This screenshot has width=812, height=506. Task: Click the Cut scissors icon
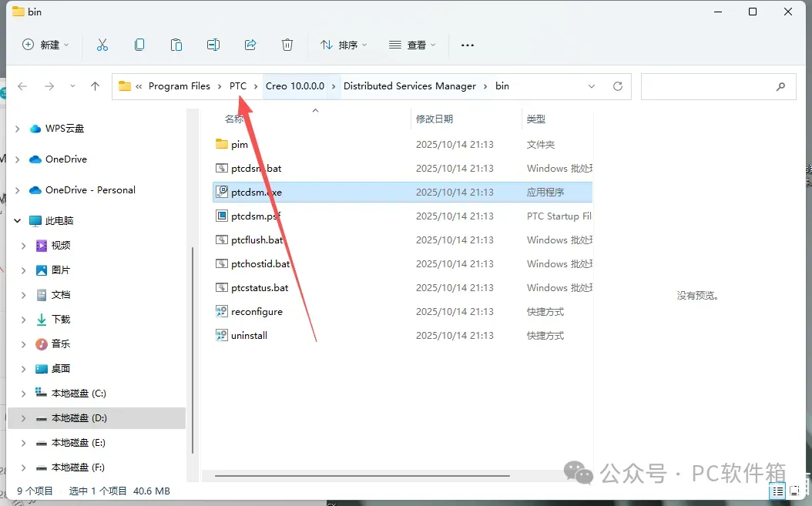[102, 45]
